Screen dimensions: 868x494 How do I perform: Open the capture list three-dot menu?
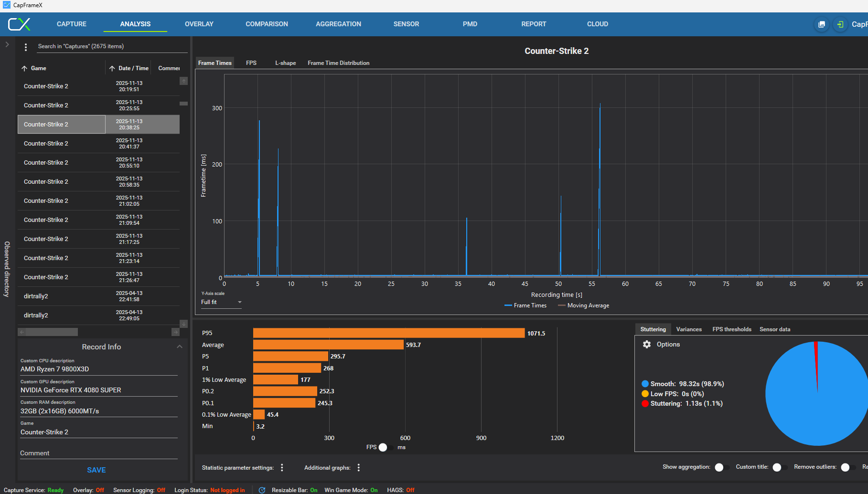(x=26, y=47)
